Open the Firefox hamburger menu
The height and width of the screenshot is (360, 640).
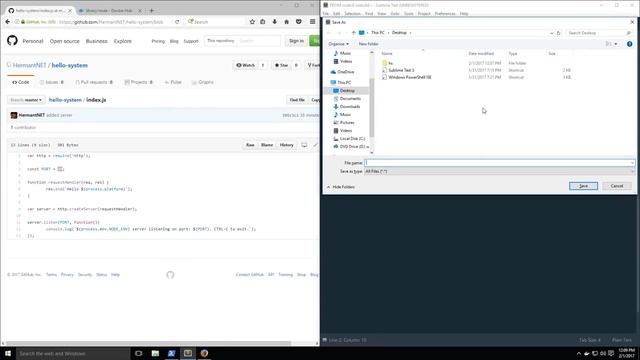coord(312,22)
